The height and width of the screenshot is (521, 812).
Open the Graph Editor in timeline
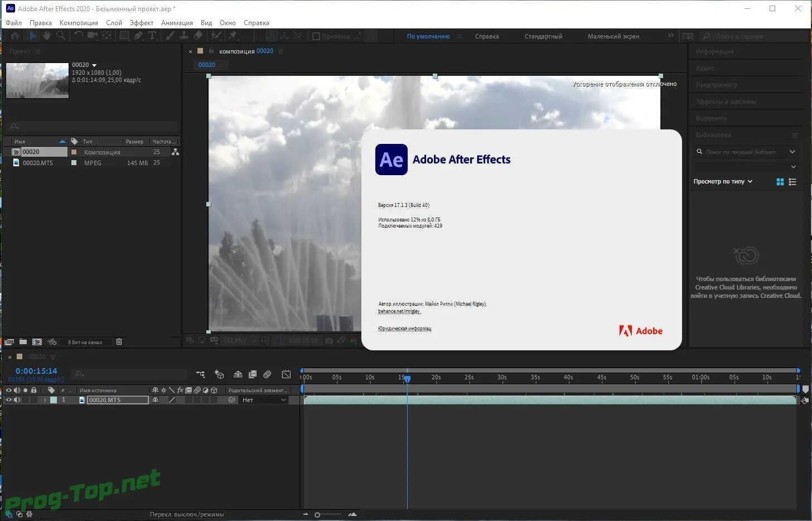click(x=286, y=374)
